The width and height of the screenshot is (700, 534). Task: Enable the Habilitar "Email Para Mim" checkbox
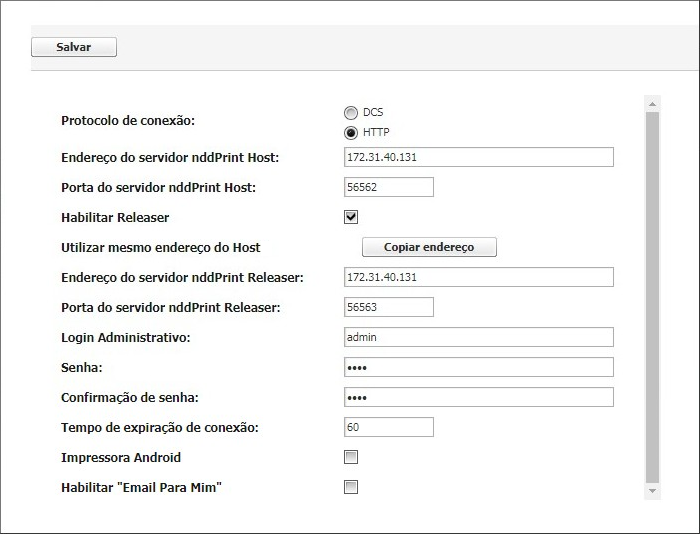click(x=351, y=487)
